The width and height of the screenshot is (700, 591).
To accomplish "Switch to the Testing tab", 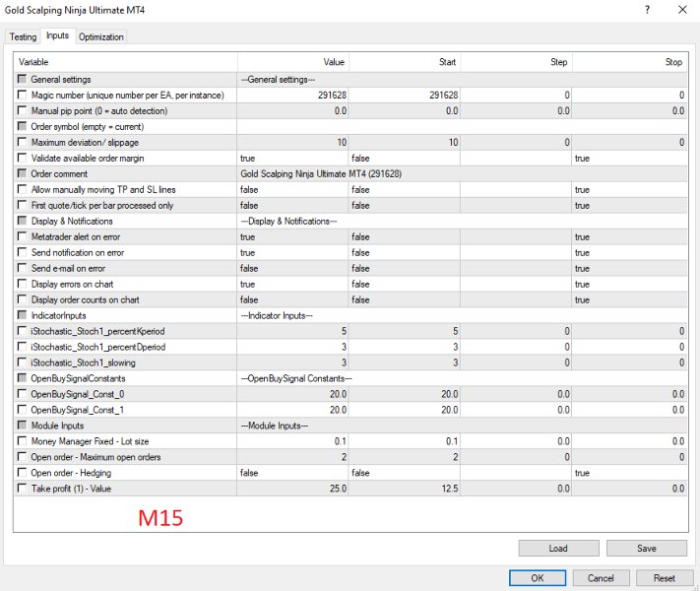I will point(24,37).
